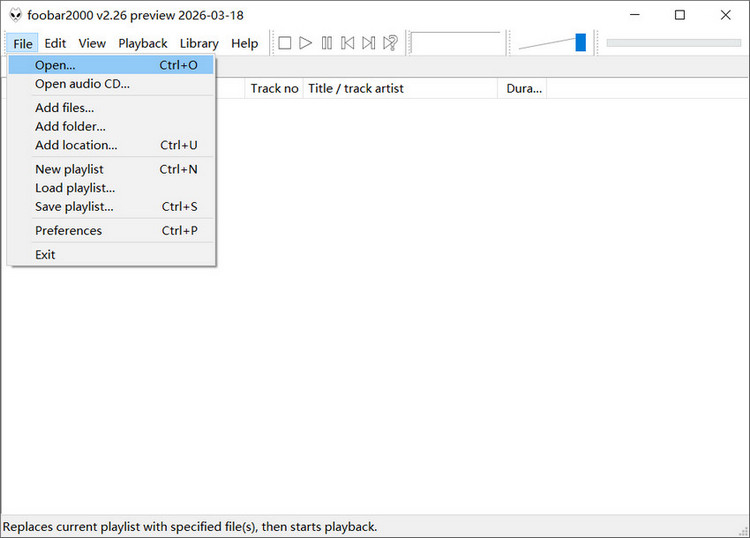Select Exit in the File menu
The image size is (750, 538).
coord(111,254)
